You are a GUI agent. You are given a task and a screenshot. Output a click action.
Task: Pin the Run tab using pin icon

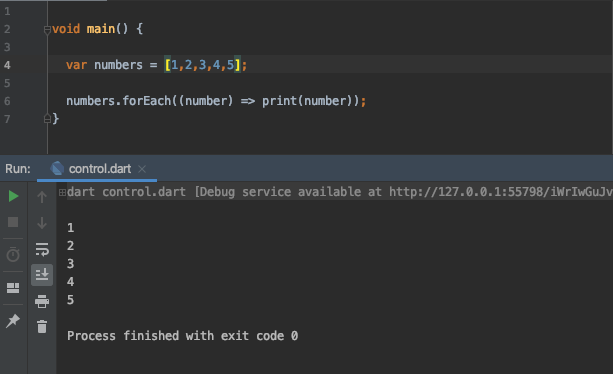click(x=13, y=320)
